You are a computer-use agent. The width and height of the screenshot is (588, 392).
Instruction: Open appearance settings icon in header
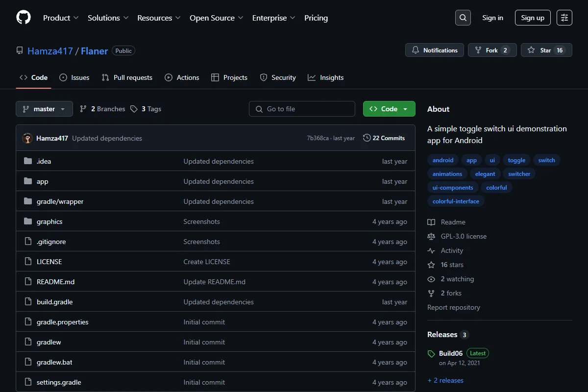coord(564,18)
